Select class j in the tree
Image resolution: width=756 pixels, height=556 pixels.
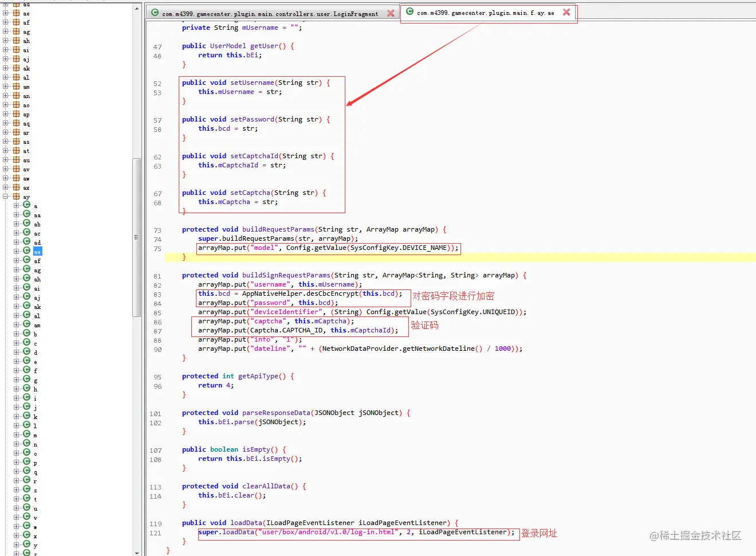(36, 408)
